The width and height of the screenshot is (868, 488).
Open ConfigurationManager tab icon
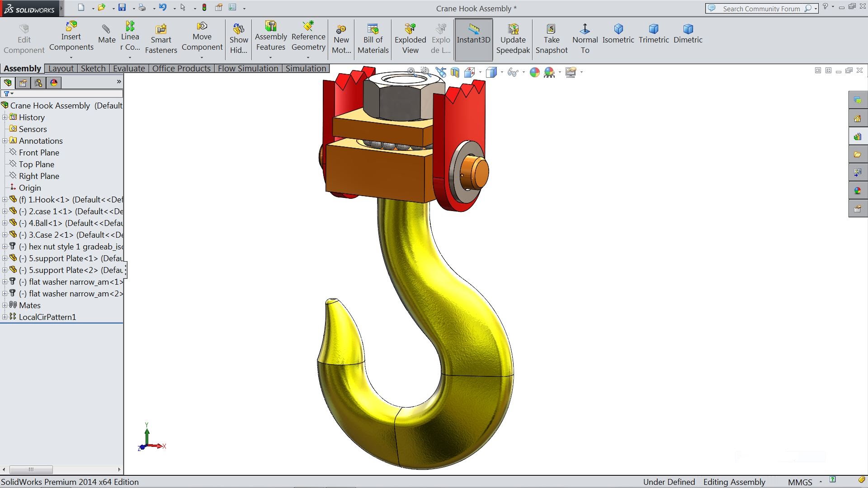38,83
